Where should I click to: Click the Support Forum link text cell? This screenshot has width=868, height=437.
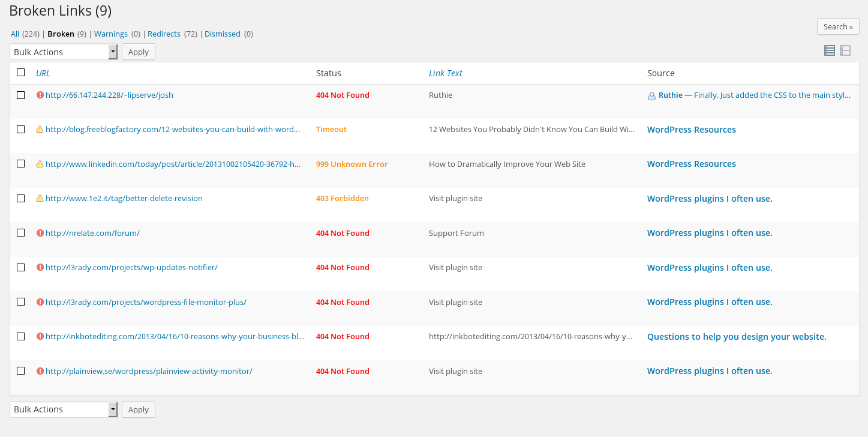456,233
